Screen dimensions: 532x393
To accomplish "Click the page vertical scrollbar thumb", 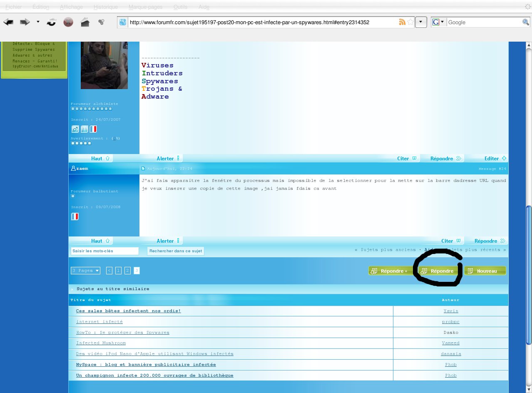I will tap(529, 275).
